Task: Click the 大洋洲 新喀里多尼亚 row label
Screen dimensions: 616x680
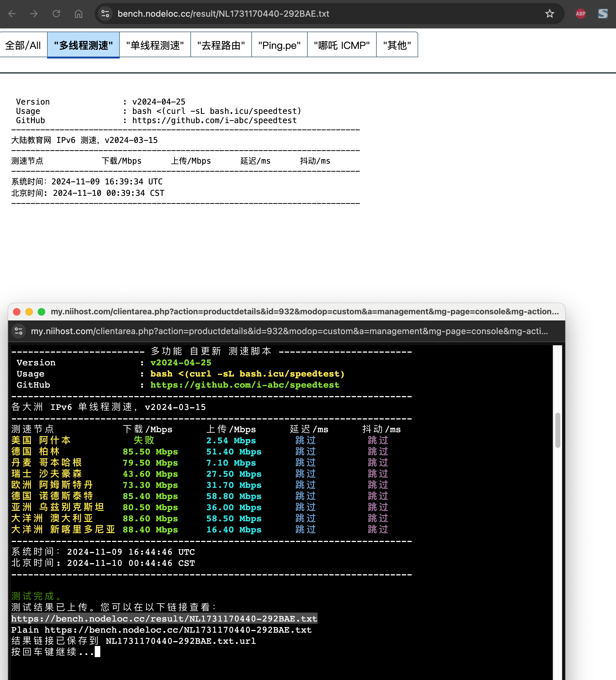Action: (x=63, y=529)
